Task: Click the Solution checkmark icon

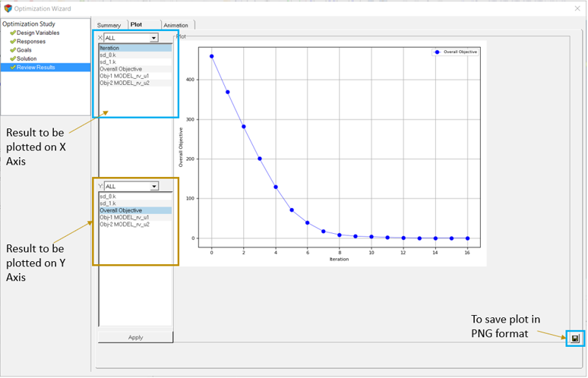Action: [x=13, y=58]
